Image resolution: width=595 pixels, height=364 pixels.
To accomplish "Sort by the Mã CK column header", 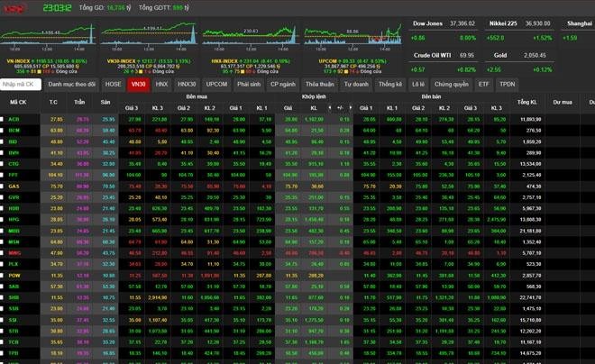I will pos(18,103).
